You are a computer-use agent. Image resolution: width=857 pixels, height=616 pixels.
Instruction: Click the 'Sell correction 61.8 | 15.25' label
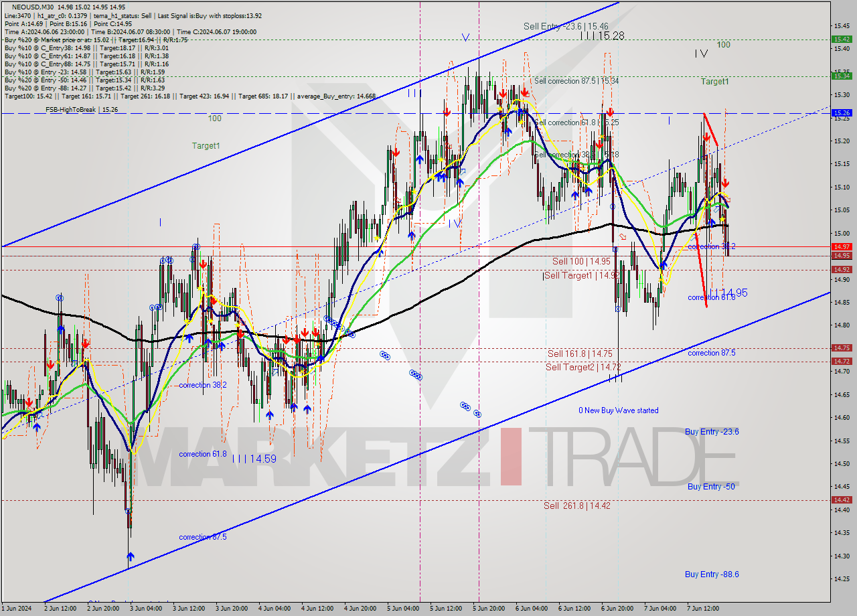tap(576, 123)
